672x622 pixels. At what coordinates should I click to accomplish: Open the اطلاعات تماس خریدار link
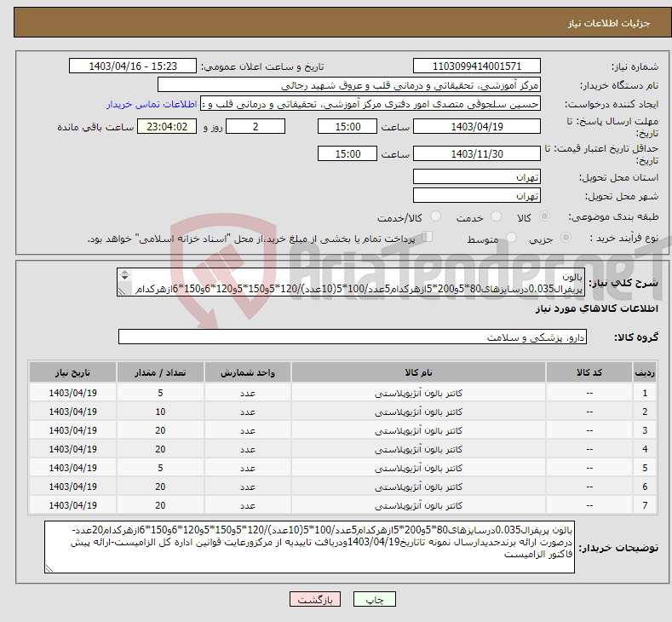pyautogui.click(x=152, y=104)
